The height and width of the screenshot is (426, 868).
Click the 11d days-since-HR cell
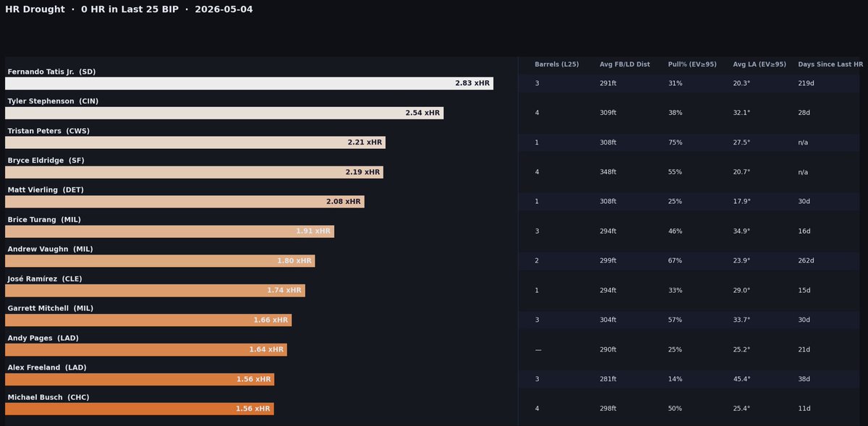(x=804, y=409)
